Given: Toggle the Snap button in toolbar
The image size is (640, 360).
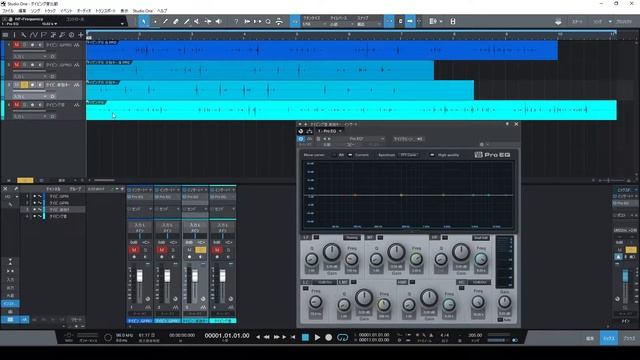Looking at the screenshot, I should [389, 21].
